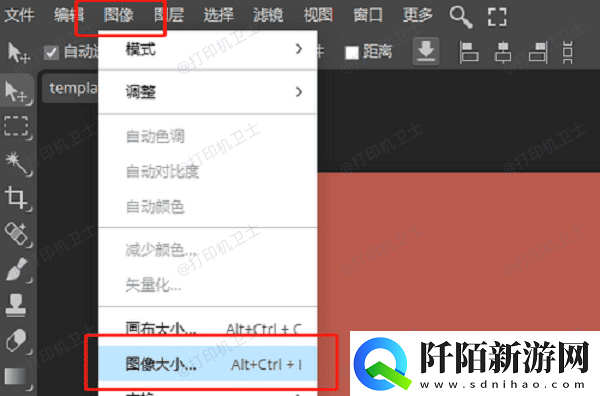Image resolution: width=600 pixels, height=396 pixels.
Task: Expand the 模式 submenu
Action: (x=208, y=49)
